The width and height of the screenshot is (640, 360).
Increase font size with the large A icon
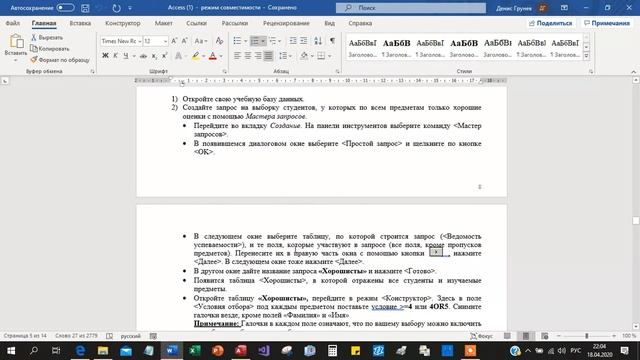tap(174, 41)
